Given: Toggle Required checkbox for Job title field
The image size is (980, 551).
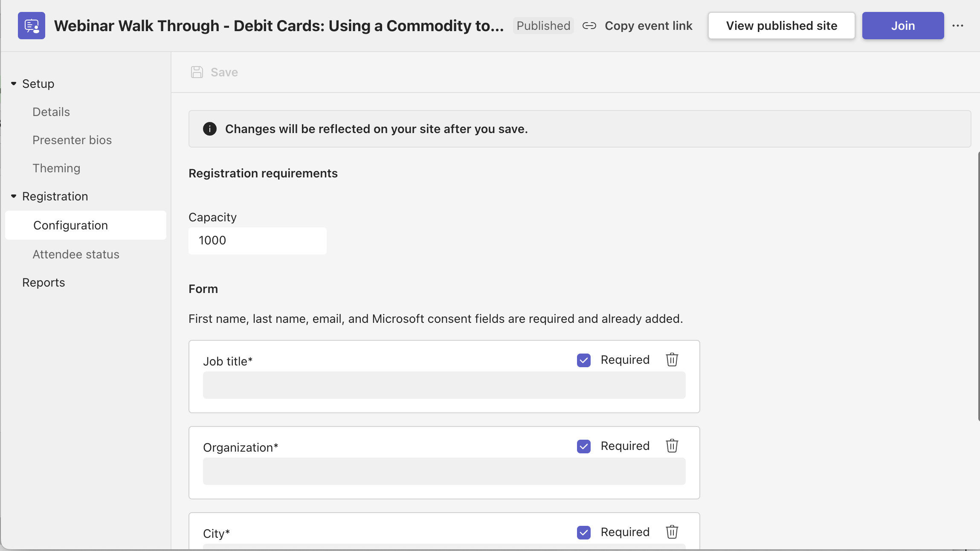Looking at the screenshot, I should (x=583, y=360).
